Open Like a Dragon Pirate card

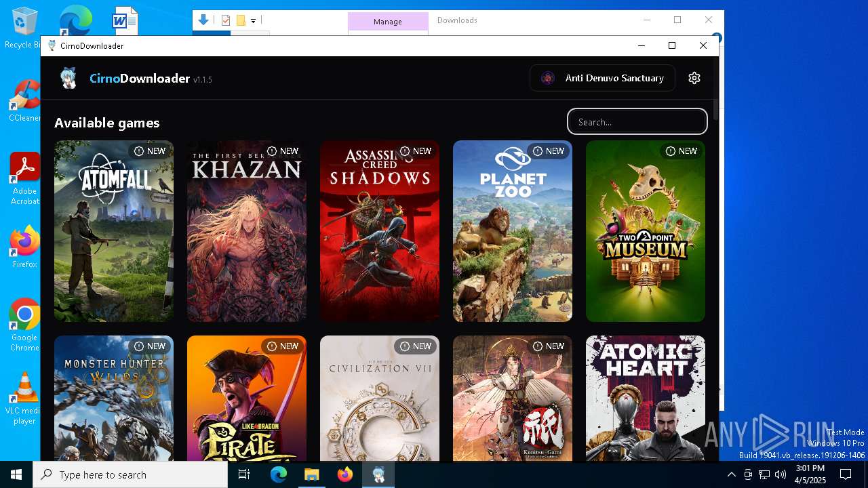[x=247, y=399]
